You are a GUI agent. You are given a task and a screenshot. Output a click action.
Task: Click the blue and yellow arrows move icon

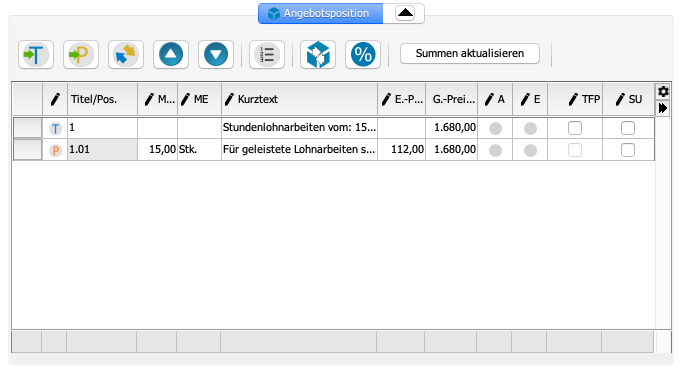tap(126, 54)
